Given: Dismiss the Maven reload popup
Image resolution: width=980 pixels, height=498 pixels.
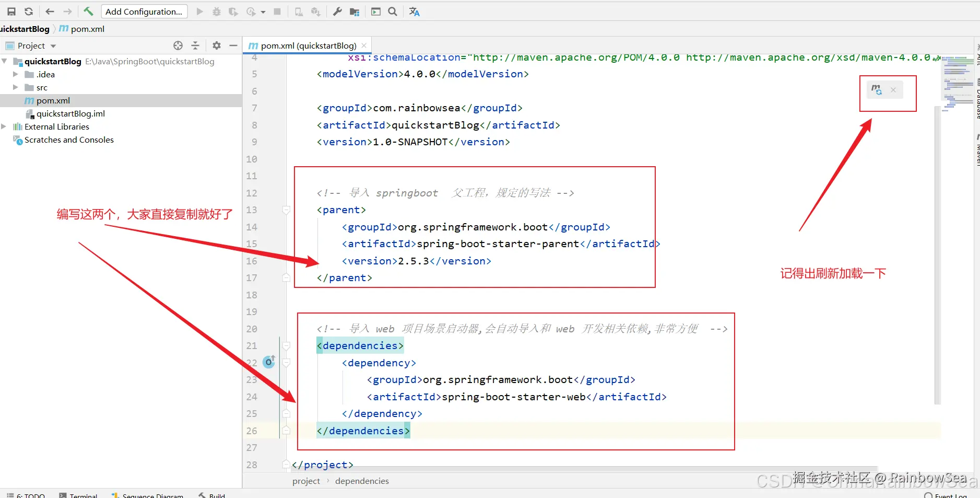Looking at the screenshot, I should tap(893, 90).
